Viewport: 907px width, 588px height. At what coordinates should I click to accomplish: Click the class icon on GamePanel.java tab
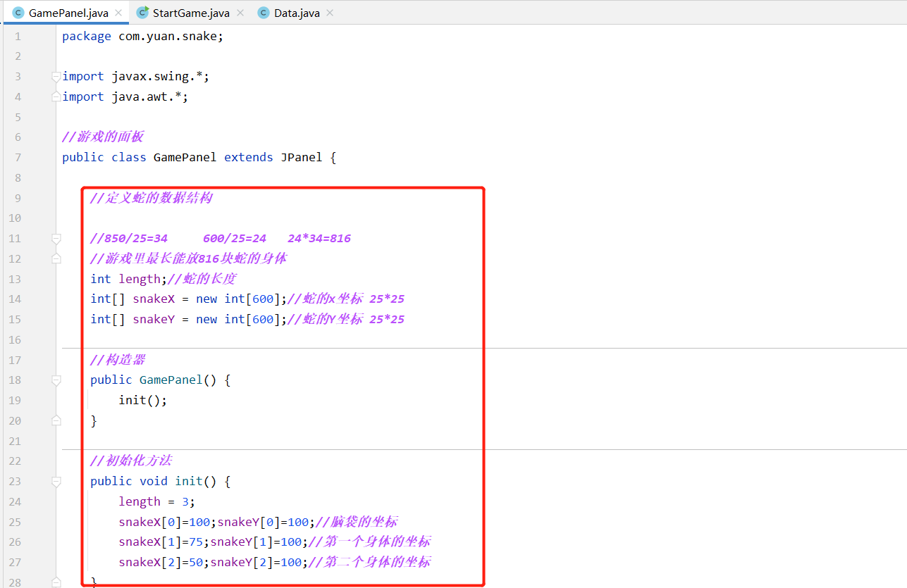tap(18, 13)
